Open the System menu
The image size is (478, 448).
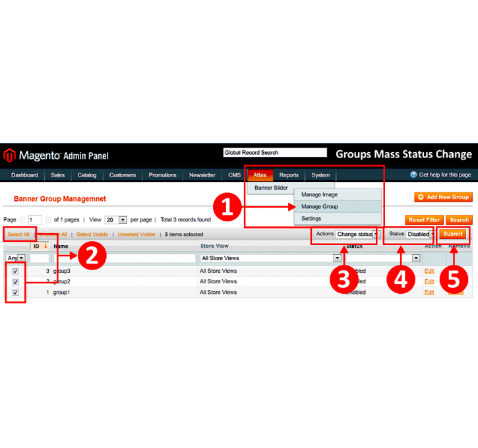[320, 175]
